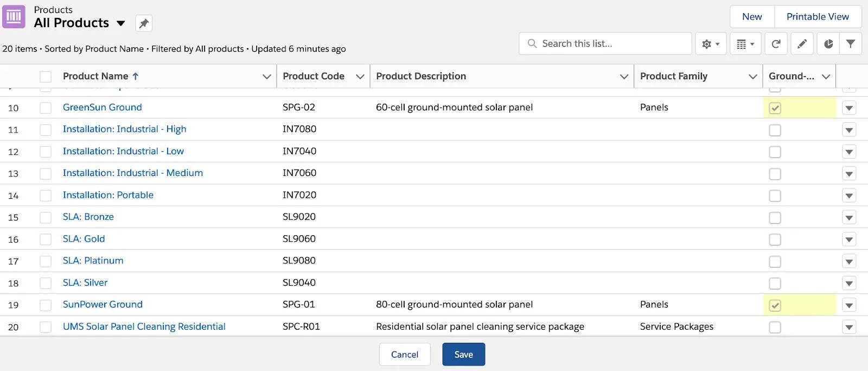Viewport: 868px width, 371px height.
Task: Check Ground checkbox for UMS Solar Panel Cleaning
Action: [x=775, y=327]
